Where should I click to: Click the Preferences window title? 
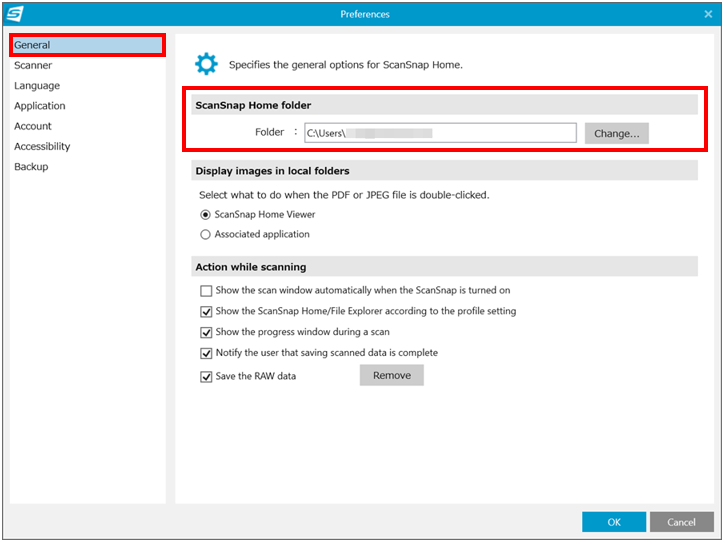[365, 14]
